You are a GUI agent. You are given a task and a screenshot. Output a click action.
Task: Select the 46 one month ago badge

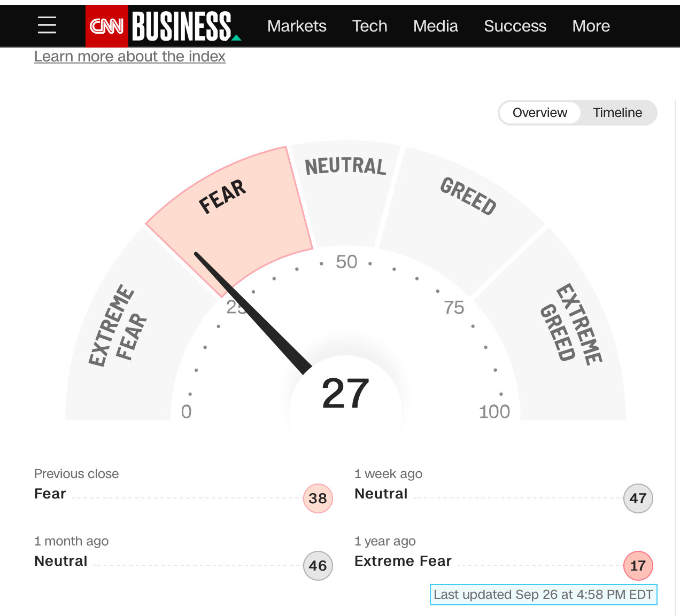318,566
